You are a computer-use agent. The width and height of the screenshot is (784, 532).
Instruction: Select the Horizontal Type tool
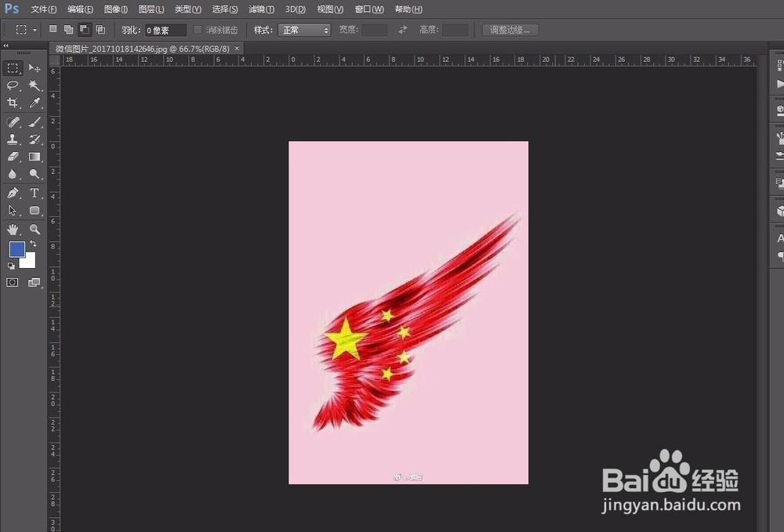tap(34, 193)
